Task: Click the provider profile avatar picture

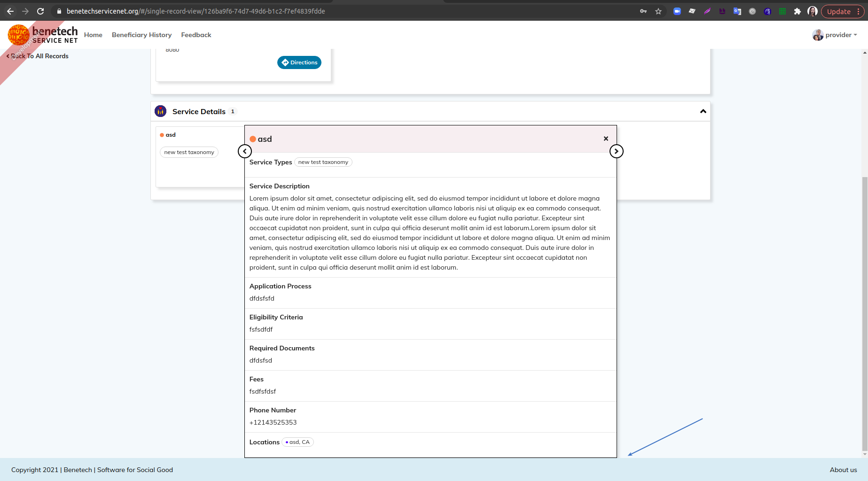Action: 817,34
